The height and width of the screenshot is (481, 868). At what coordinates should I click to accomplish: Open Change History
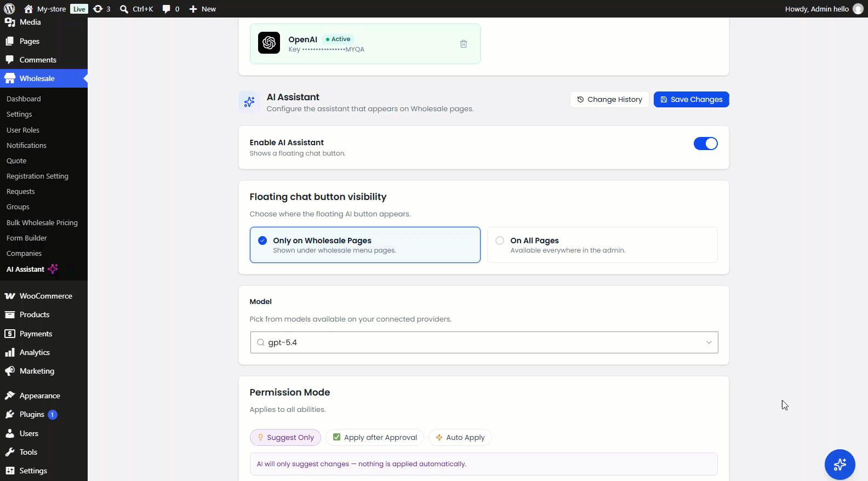609,99
